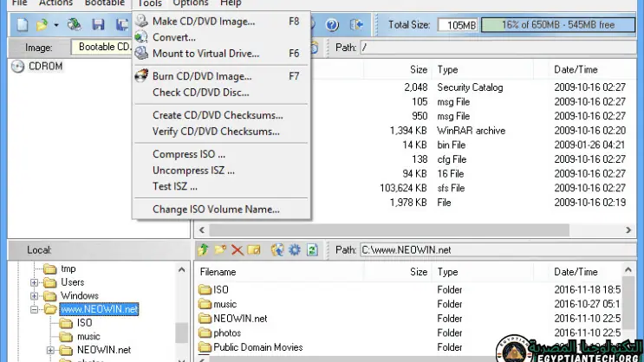This screenshot has height=362, width=644.
Task: Open the File menu
Action: click(x=19, y=3)
